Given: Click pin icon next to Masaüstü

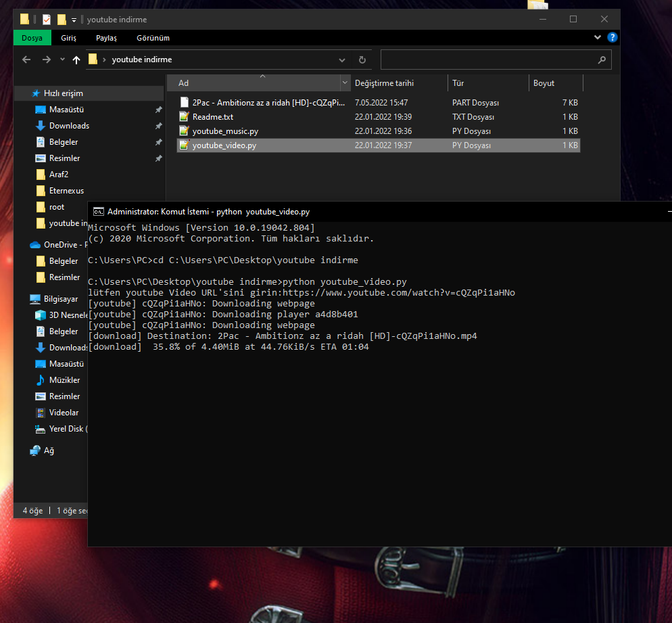Looking at the screenshot, I should [159, 110].
